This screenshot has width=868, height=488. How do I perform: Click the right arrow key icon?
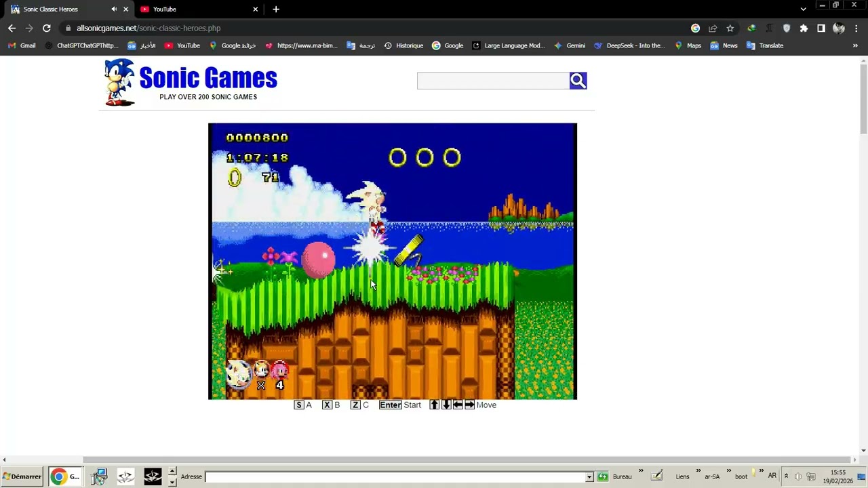pos(469,405)
